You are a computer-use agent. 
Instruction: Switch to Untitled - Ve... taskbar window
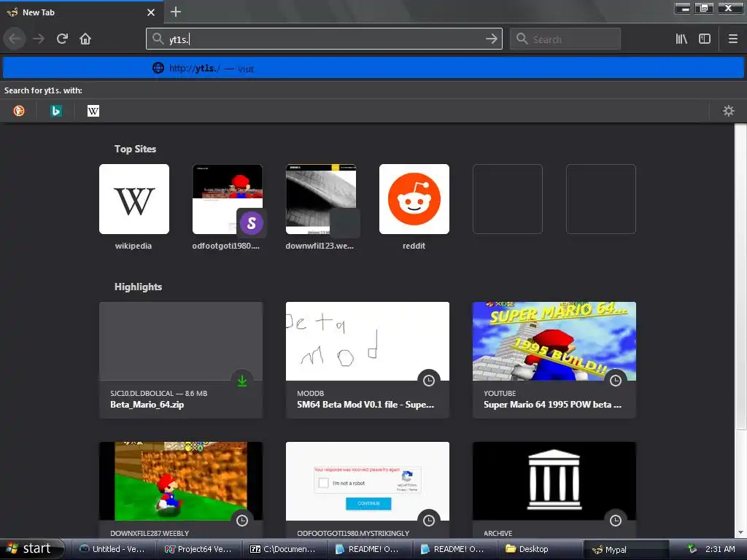(112, 549)
